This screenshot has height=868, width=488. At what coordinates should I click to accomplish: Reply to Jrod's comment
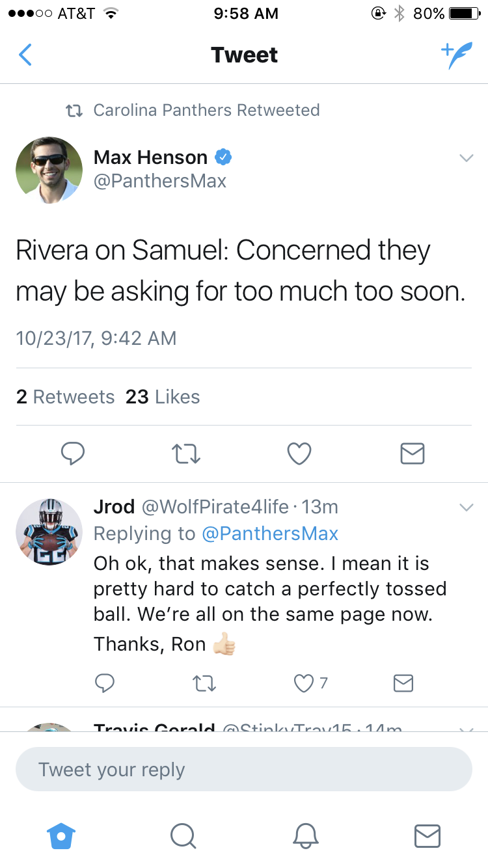pos(105,683)
